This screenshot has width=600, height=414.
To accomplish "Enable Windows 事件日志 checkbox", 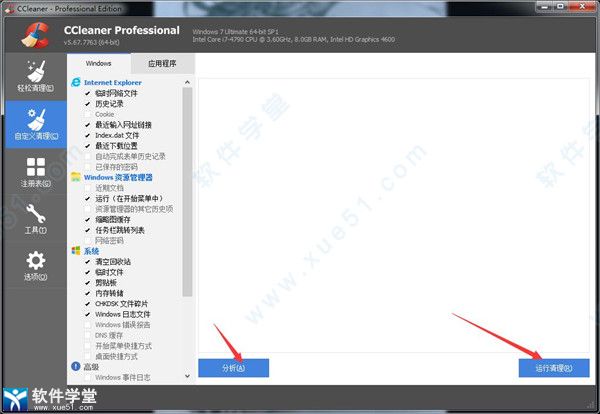I will coord(88,377).
